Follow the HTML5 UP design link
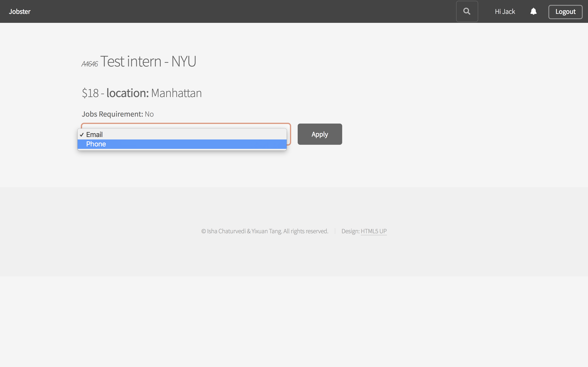The width and height of the screenshot is (588, 367). [x=373, y=231]
